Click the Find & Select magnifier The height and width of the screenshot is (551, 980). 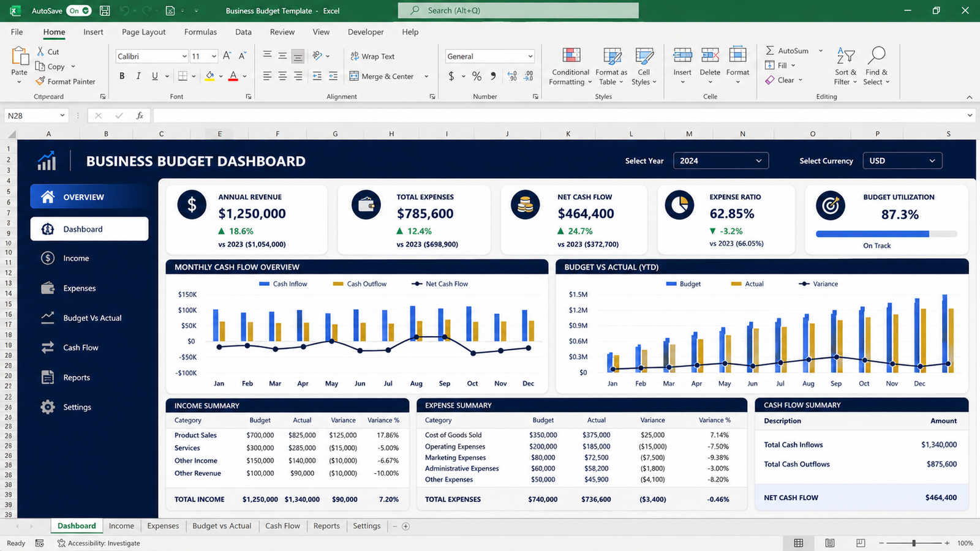(x=876, y=55)
